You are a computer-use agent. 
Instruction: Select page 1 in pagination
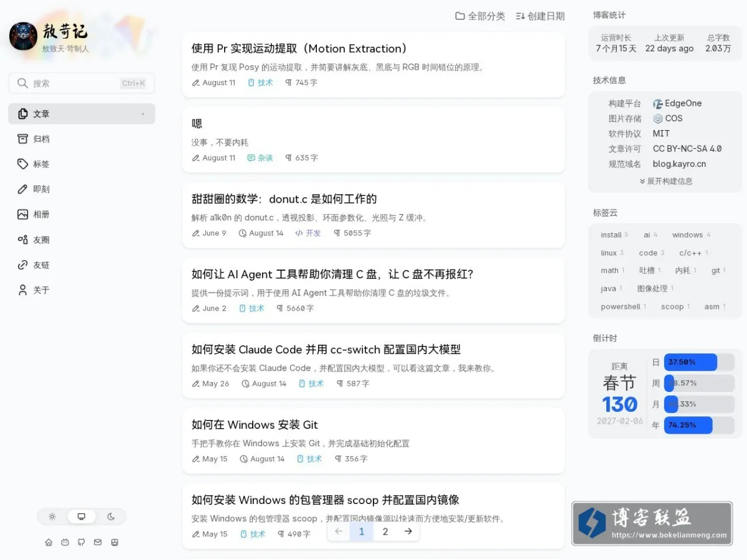click(x=362, y=531)
